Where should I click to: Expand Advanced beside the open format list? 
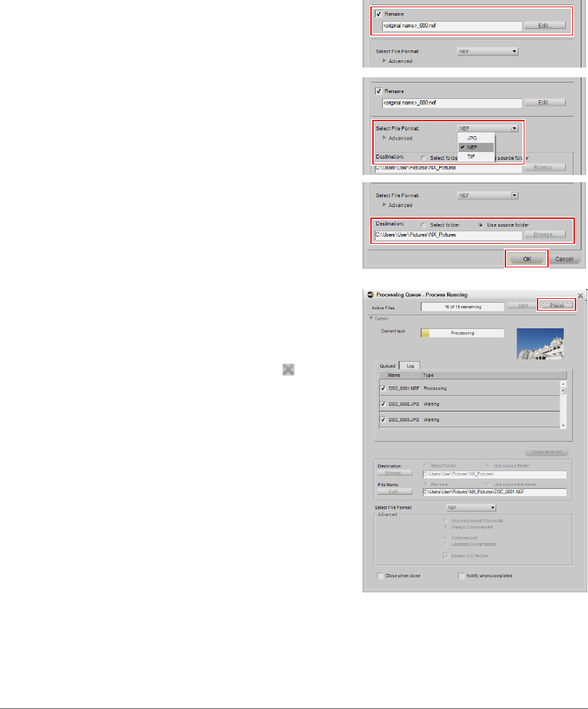(x=384, y=138)
